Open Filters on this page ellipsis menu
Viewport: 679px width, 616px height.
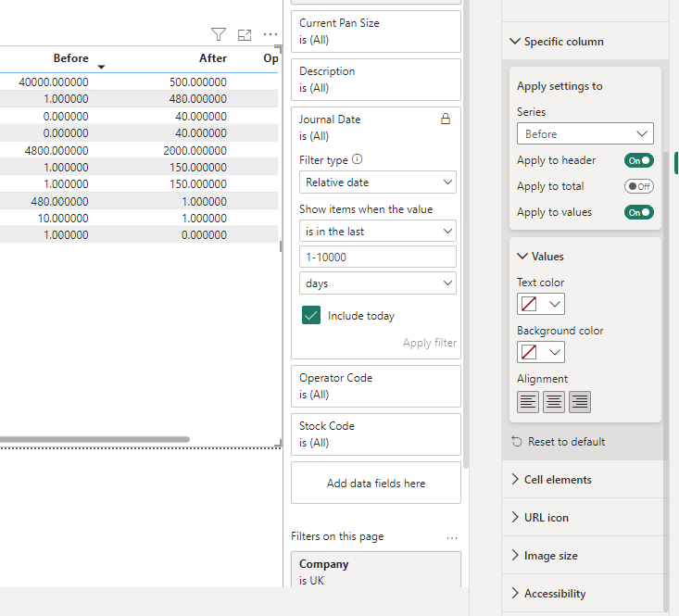coord(452,537)
